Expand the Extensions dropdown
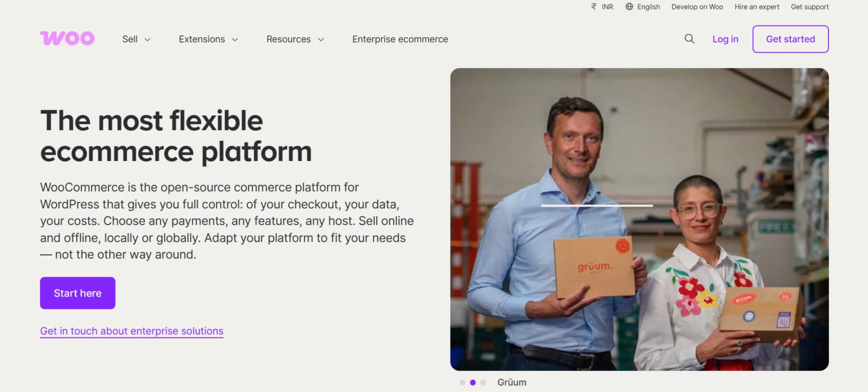 pos(207,39)
